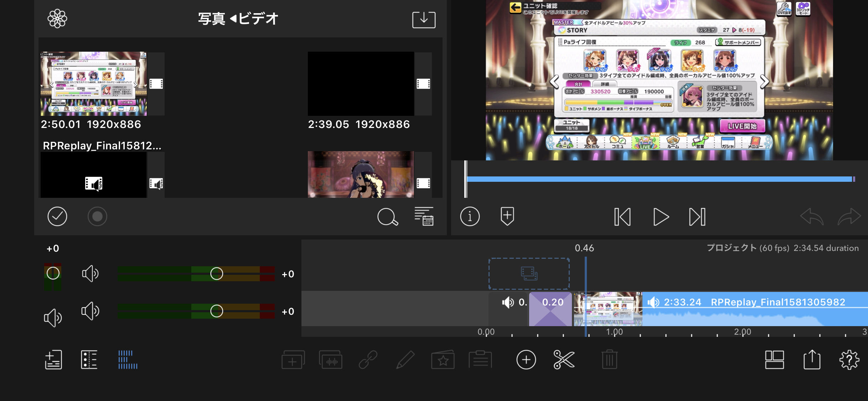Mute the main track left speaker icon
The image size is (868, 401).
53,318
